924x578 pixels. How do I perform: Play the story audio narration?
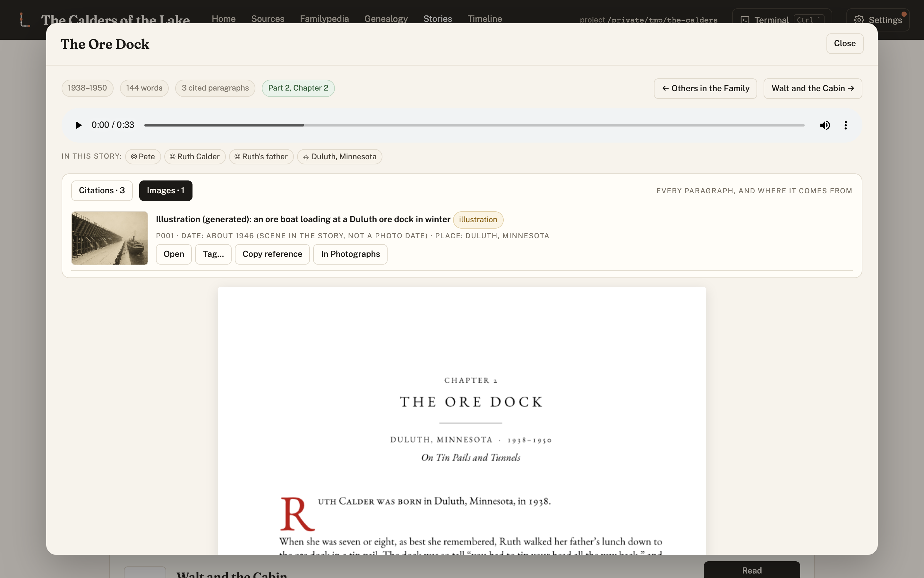tap(79, 125)
